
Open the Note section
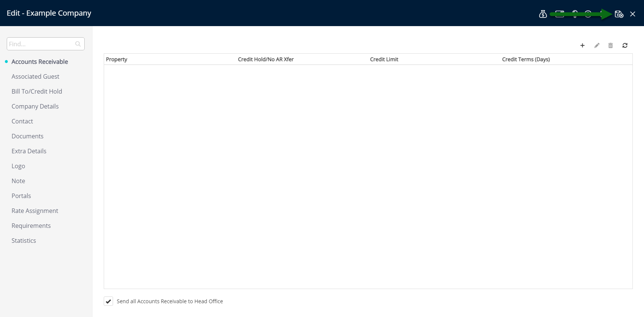click(x=18, y=181)
